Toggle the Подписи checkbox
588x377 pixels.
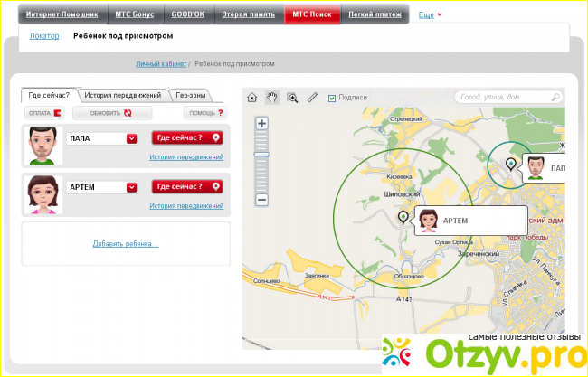tap(332, 98)
